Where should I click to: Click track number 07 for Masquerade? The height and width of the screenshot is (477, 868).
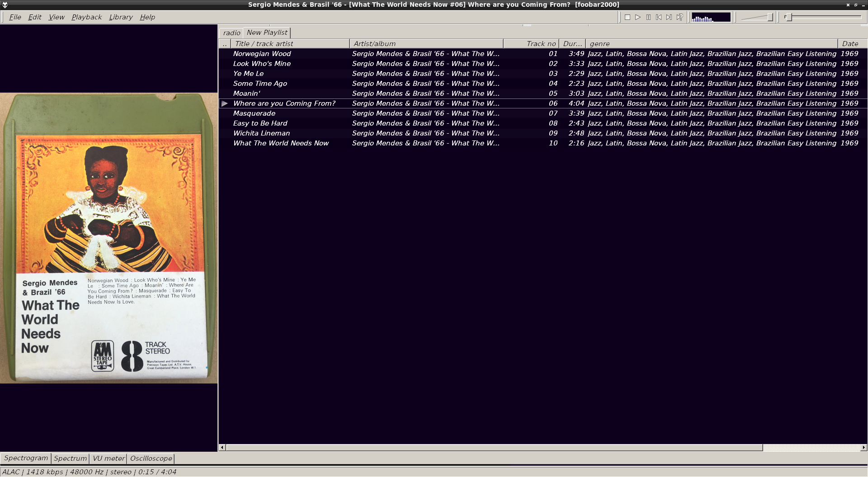coord(553,113)
